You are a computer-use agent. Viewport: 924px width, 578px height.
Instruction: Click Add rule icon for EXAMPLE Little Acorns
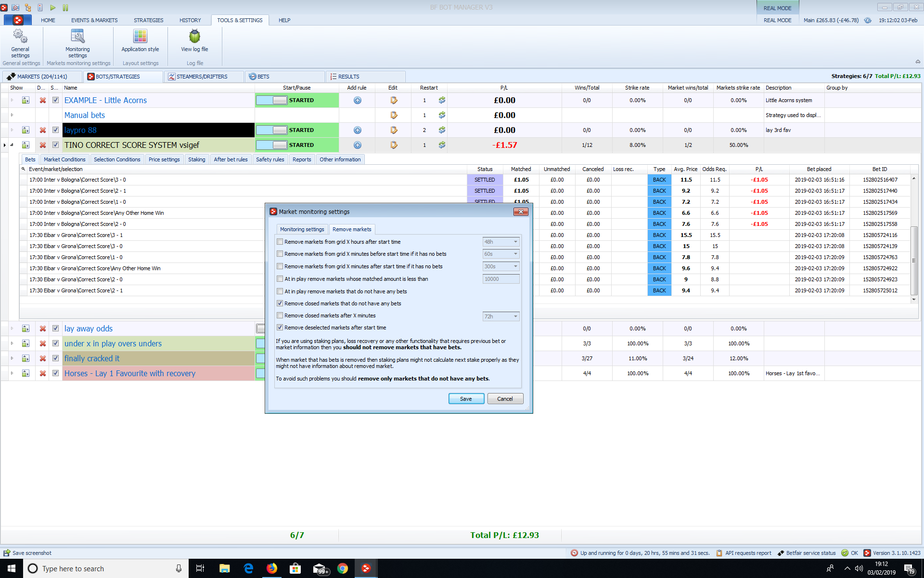(x=358, y=100)
